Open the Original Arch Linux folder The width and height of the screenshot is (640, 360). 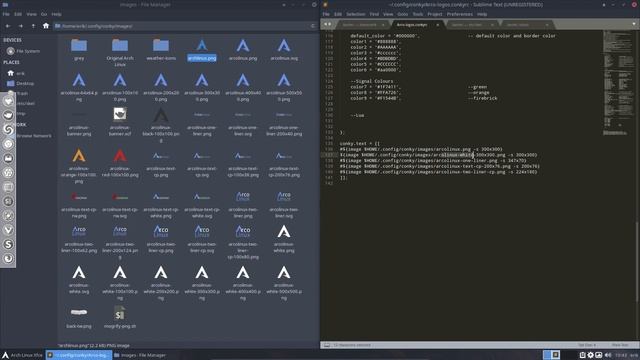pos(120,53)
